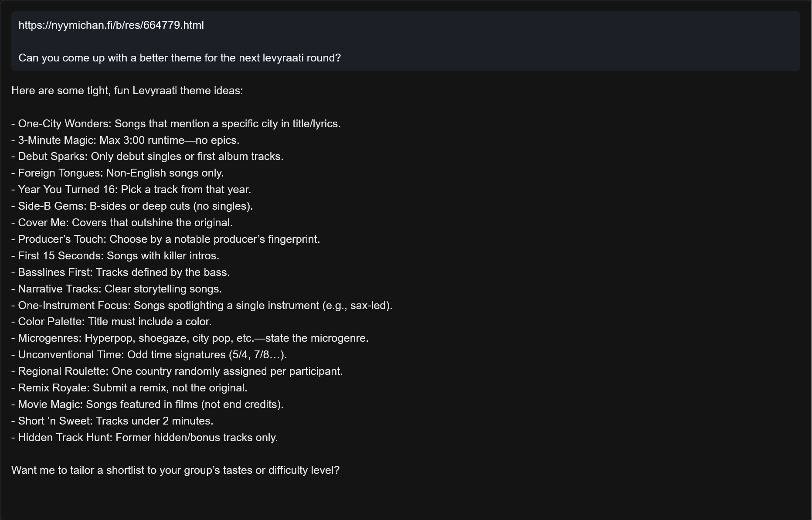Click the nyymichan.fi URL in the message
812x520 pixels.
(x=111, y=25)
